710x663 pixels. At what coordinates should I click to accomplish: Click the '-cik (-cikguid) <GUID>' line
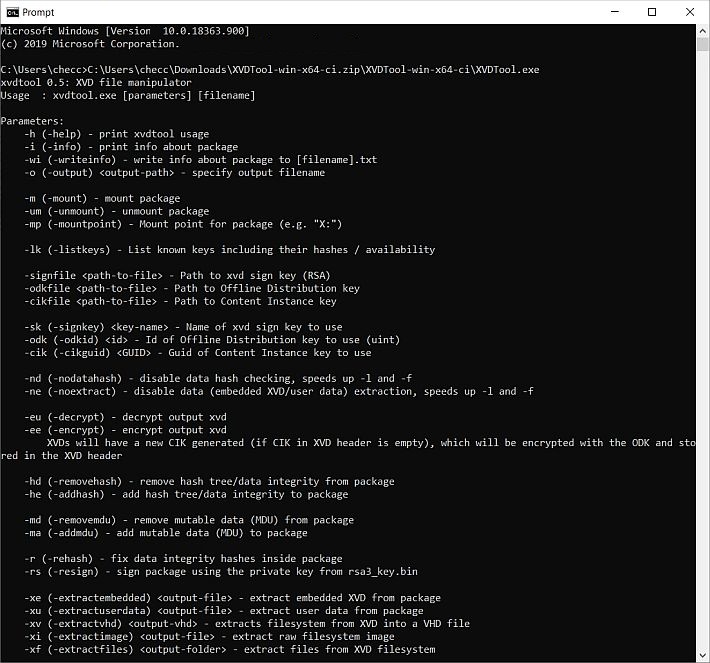[x=198, y=352]
